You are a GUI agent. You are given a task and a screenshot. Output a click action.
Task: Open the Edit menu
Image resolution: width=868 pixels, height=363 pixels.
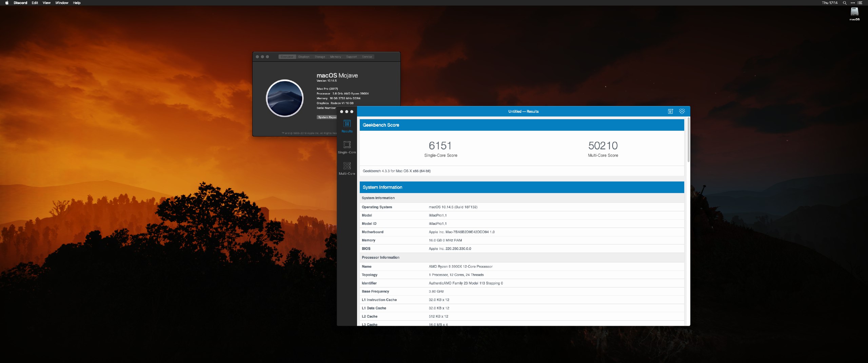point(35,3)
